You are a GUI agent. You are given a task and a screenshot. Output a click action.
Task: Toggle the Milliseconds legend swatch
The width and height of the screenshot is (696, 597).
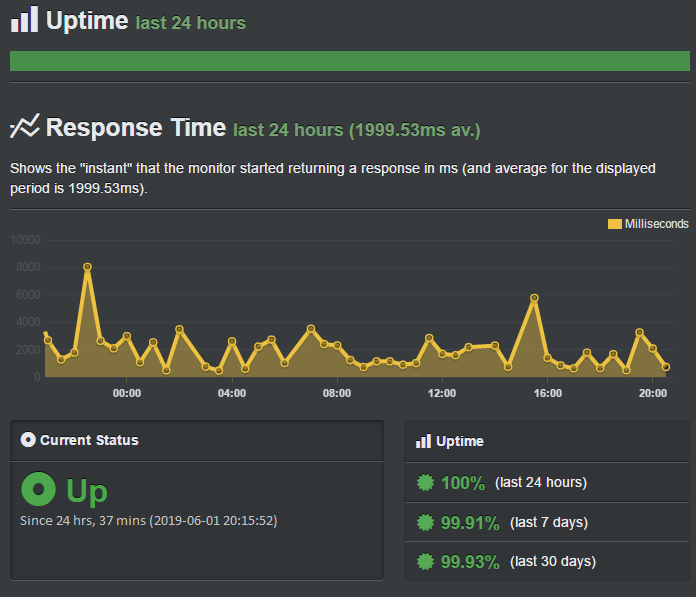click(x=614, y=224)
